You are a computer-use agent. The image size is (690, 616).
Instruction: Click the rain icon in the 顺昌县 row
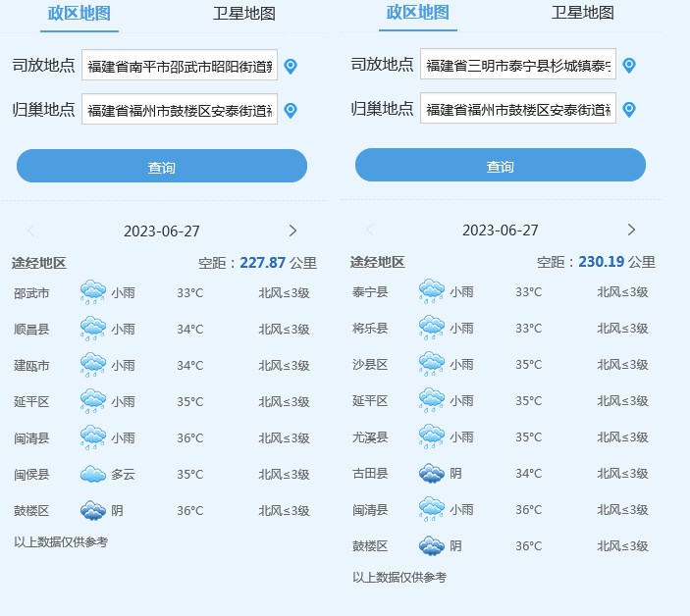[93, 329]
